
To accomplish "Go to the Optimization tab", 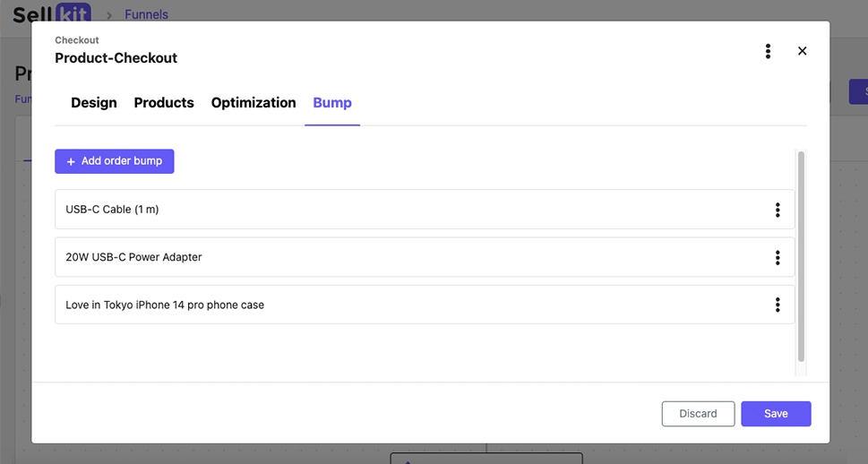I will pyautogui.click(x=254, y=103).
